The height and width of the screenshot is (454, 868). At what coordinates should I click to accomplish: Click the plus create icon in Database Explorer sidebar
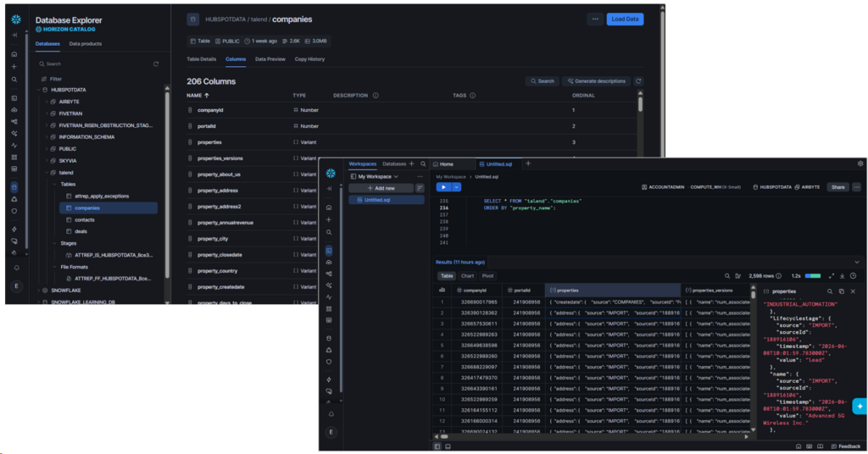coord(14,67)
